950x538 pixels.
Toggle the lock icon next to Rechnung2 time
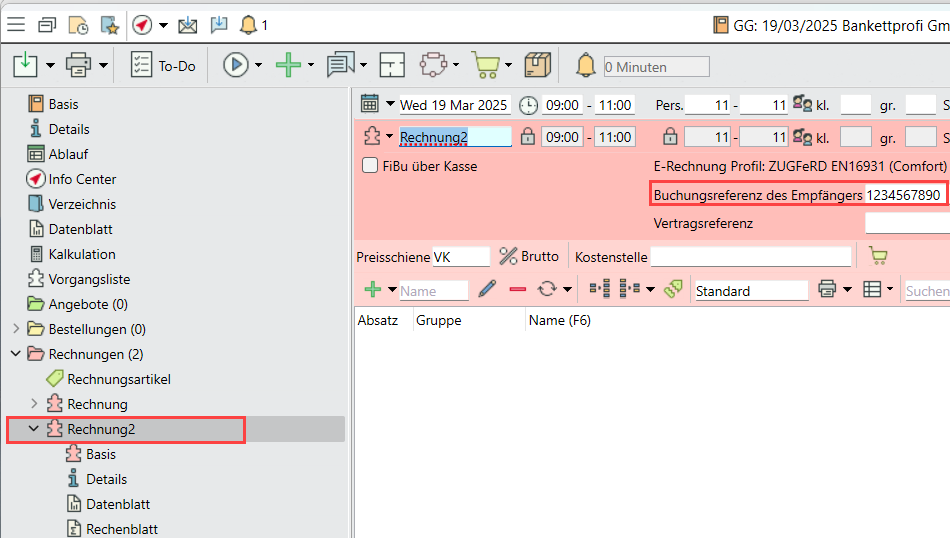point(526,137)
